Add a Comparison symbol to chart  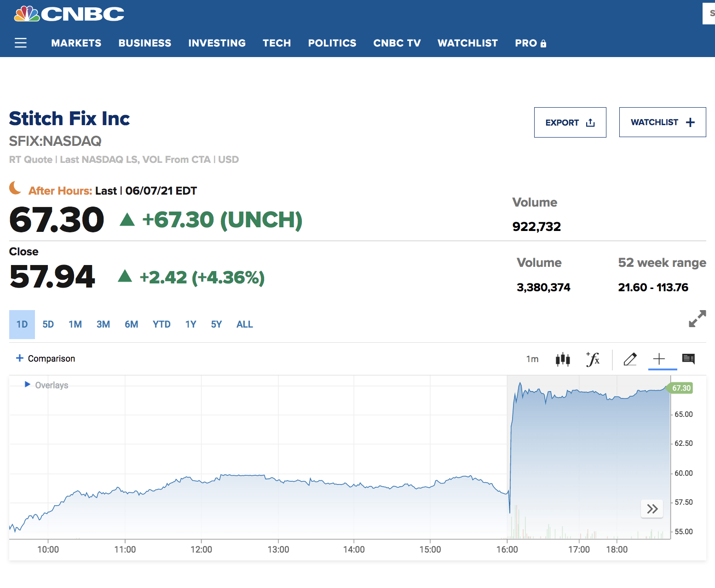[x=46, y=358]
